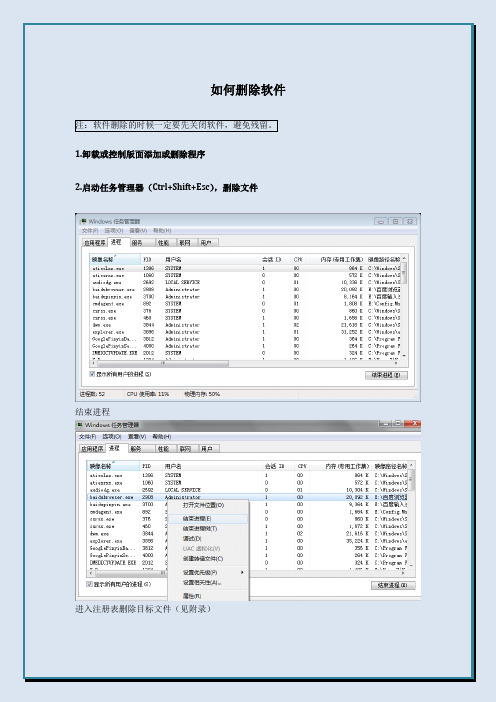Sort by 映像名称 column in upper Task Manager
This screenshot has height=702, width=496.
(115, 259)
